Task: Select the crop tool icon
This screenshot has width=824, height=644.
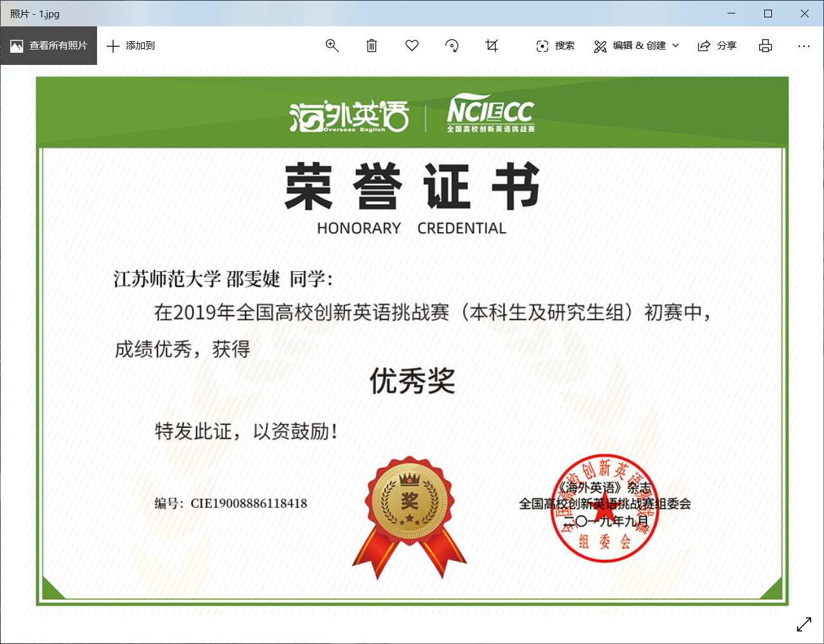Action: [x=492, y=46]
